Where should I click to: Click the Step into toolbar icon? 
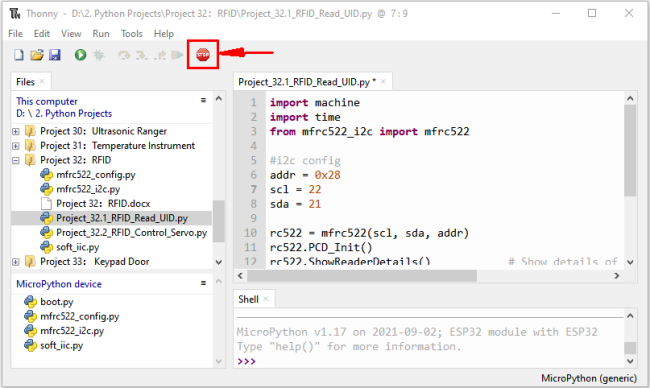142,55
